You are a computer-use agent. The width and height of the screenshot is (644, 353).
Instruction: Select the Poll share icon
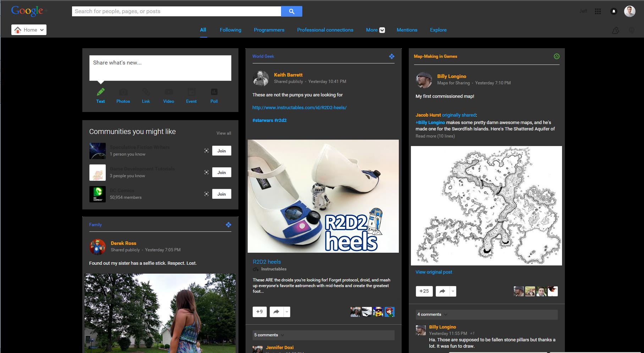[x=214, y=92]
